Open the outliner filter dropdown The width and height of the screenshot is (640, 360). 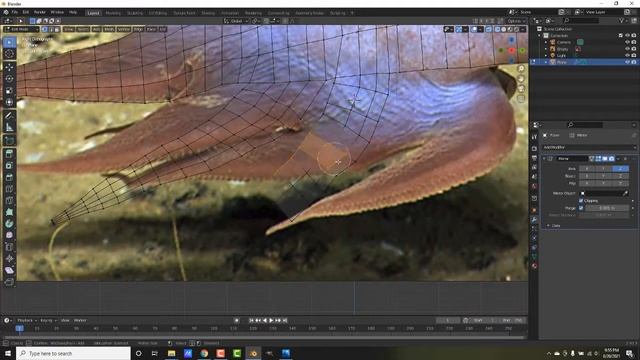pos(623,20)
